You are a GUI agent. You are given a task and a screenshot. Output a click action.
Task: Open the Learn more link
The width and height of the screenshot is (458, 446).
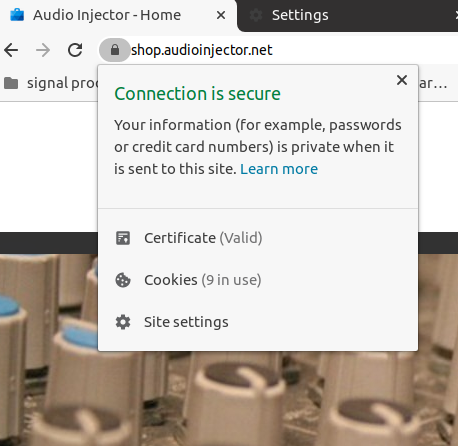(279, 169)
